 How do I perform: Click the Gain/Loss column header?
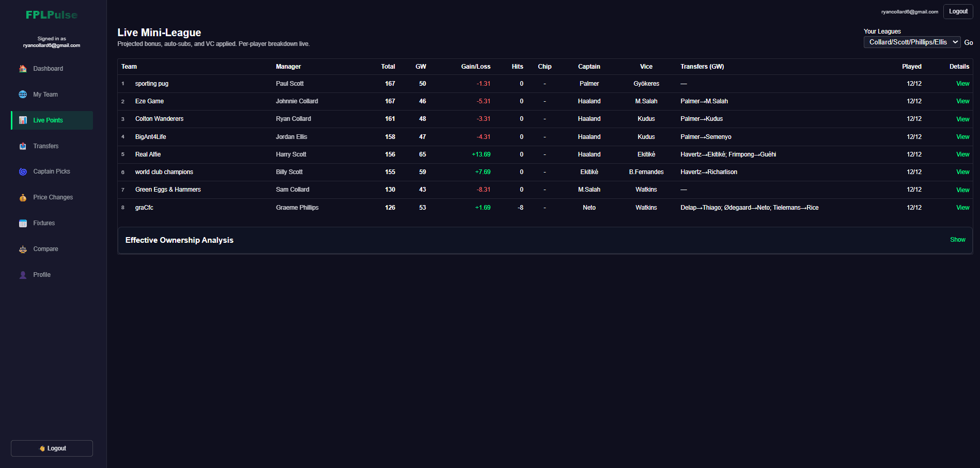click(475, 67)
